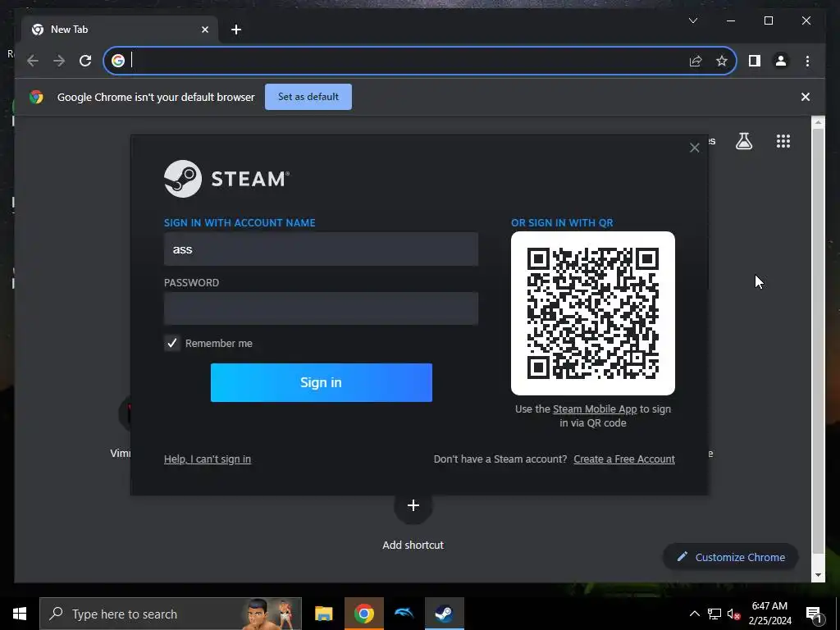Click the muted volume tray icon

(x=733, y=614)
